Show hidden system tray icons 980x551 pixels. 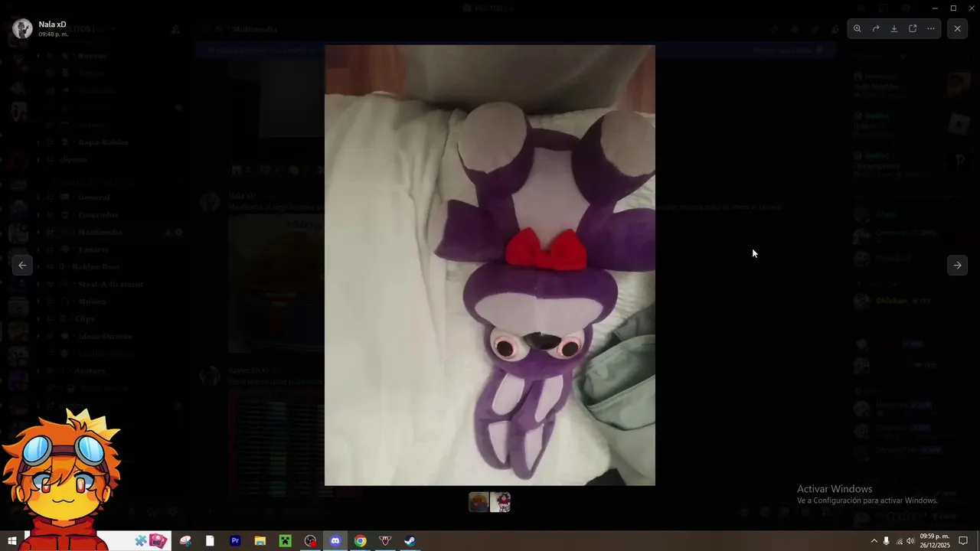(874, 541)
